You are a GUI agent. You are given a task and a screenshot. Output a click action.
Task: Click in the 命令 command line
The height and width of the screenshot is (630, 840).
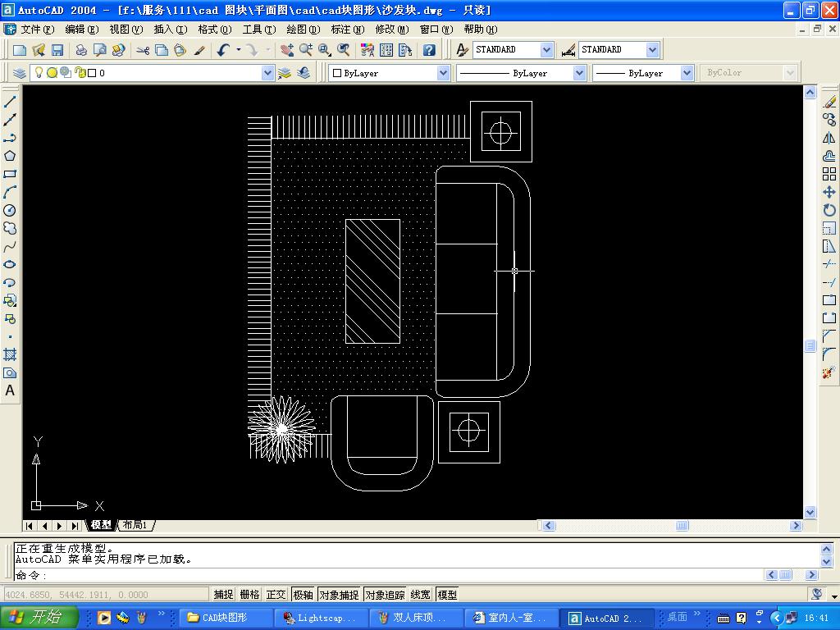(410, 575)
